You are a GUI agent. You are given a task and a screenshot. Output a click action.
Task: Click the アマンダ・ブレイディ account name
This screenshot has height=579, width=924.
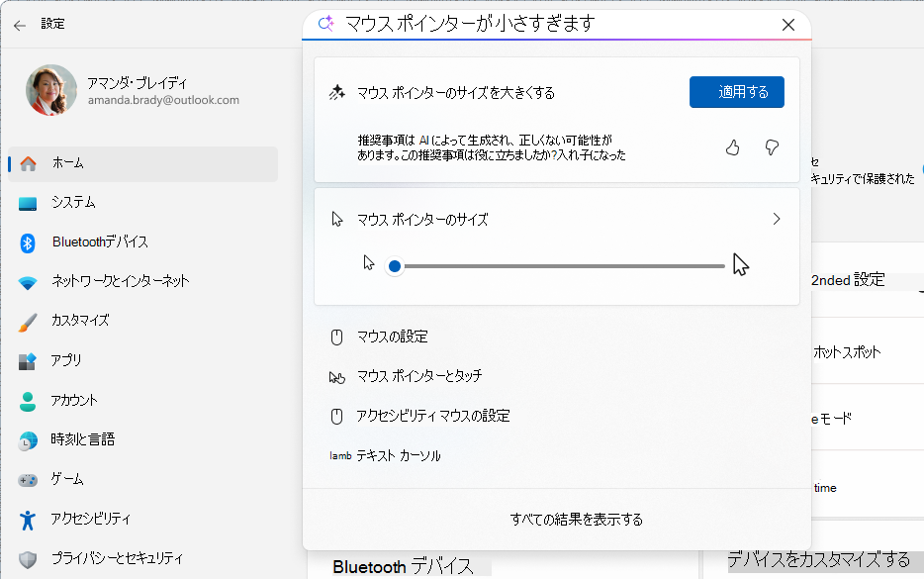(x=138, y=83)
